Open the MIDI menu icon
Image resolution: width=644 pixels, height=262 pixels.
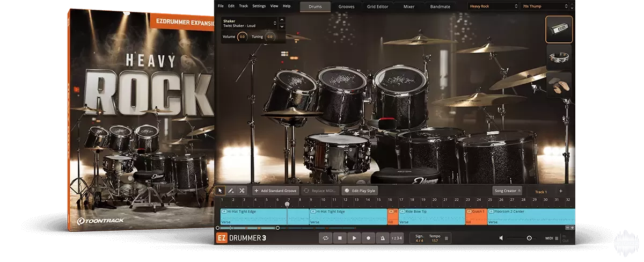coord(557,238)
